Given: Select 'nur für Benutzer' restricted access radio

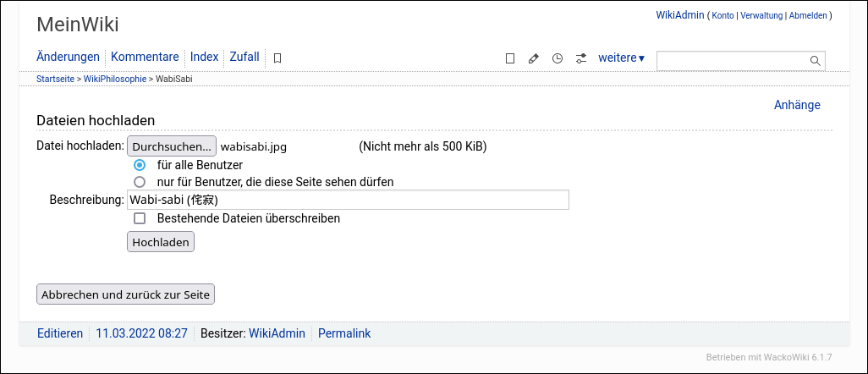Looking at the screenshot, I should point(140,182).
